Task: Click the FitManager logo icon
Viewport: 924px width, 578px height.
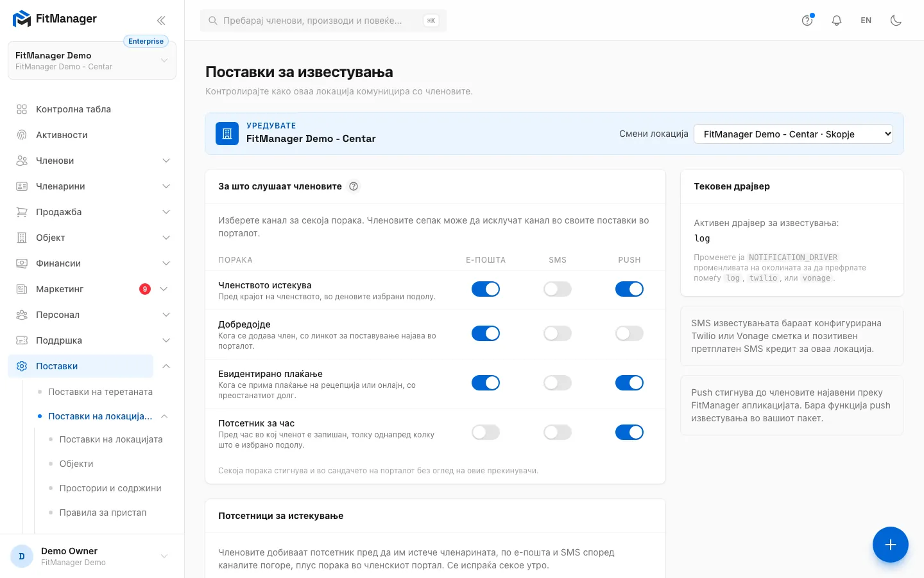Action: click(x=22, y=19)
